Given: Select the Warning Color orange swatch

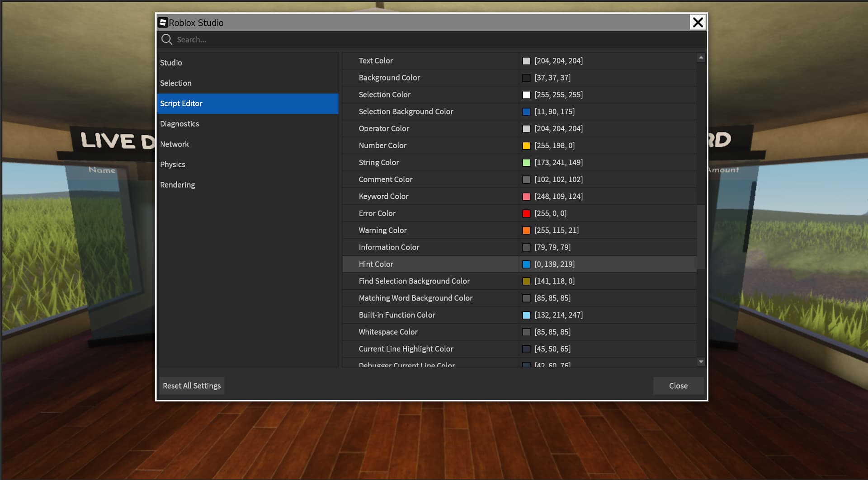Looking at the screenshot, I should tap(526, 231).
